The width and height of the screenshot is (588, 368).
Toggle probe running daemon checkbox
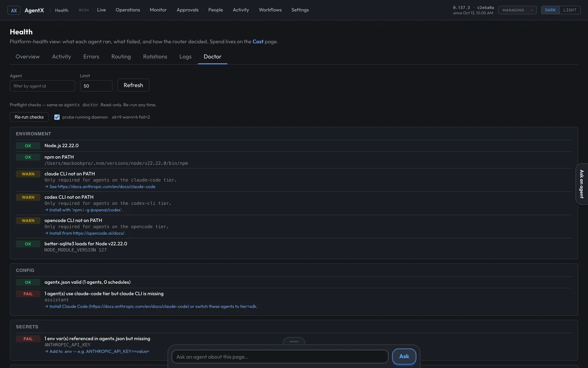click(x=57, y=117)
